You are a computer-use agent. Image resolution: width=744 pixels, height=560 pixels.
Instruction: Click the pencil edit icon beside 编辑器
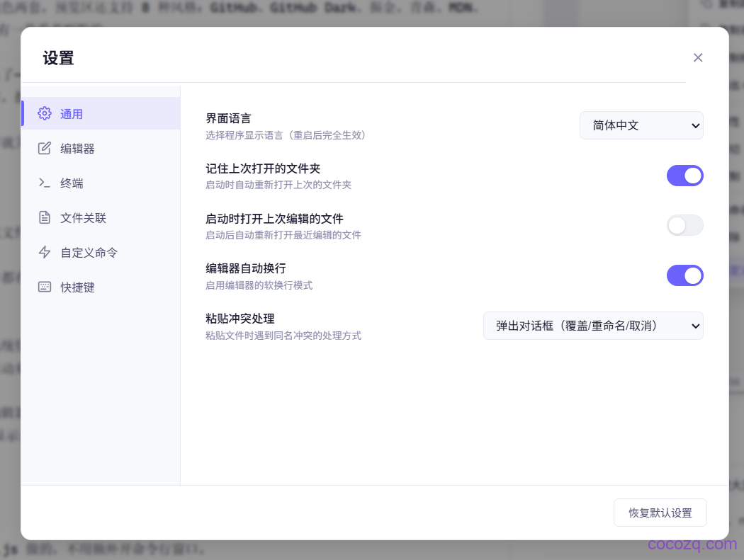[45, 148]
